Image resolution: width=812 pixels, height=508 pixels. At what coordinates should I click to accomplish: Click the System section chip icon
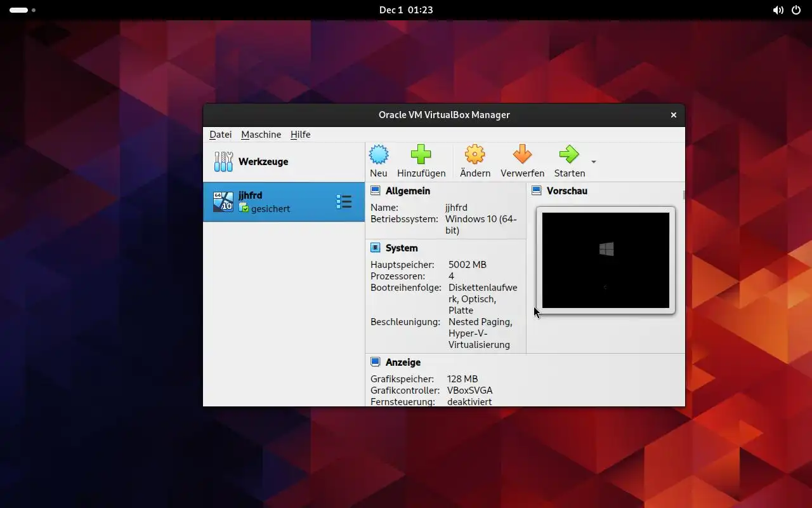[x=376, y=248]
